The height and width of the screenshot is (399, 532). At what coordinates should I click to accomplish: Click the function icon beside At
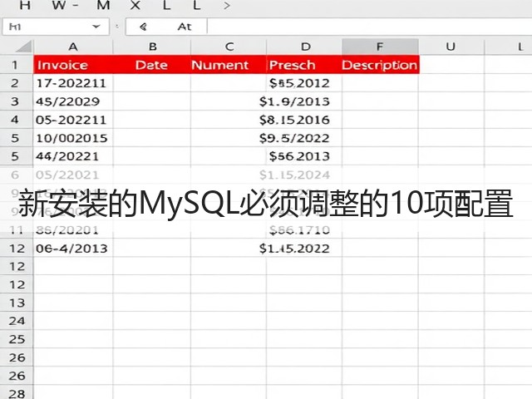(x=143, y=27)
